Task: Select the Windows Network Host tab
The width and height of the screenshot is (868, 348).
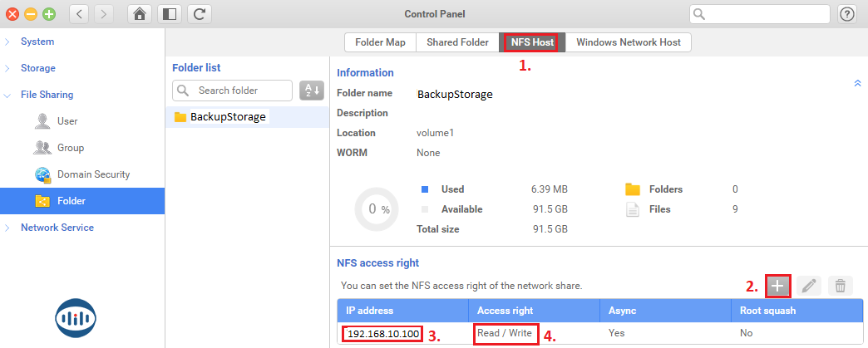Action: (x=628, y=42)
